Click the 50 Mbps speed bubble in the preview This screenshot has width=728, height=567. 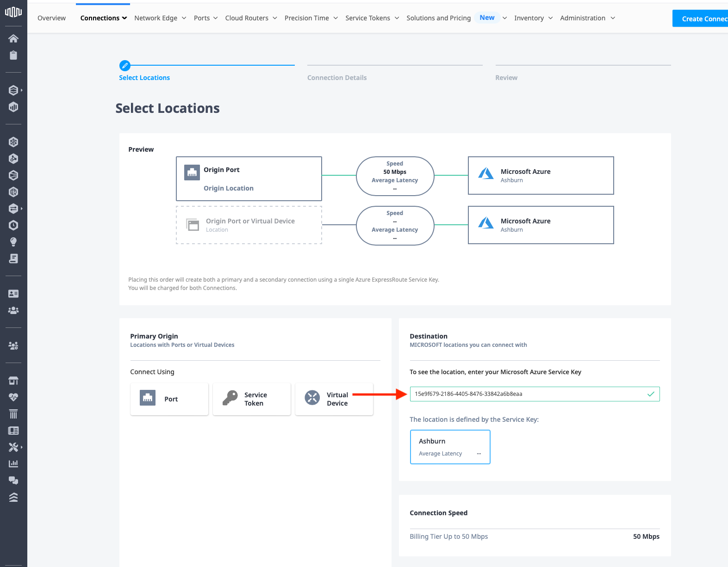click(395, 176)
